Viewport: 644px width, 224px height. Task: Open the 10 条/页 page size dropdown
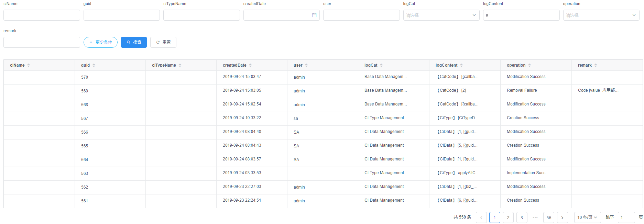tap(587, 217)
